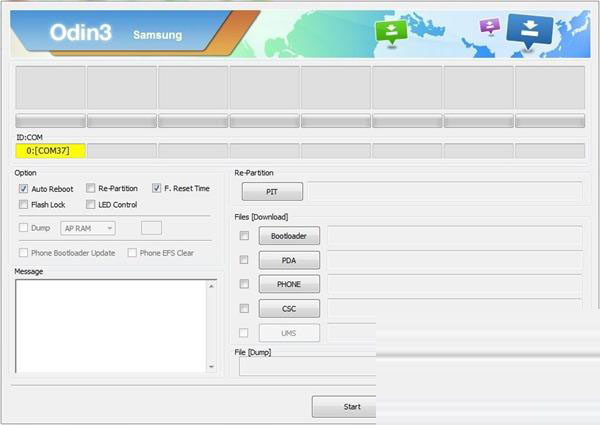Enable the Flash Lock checkbox
This screenshot has width=600, height=425.
23,204
